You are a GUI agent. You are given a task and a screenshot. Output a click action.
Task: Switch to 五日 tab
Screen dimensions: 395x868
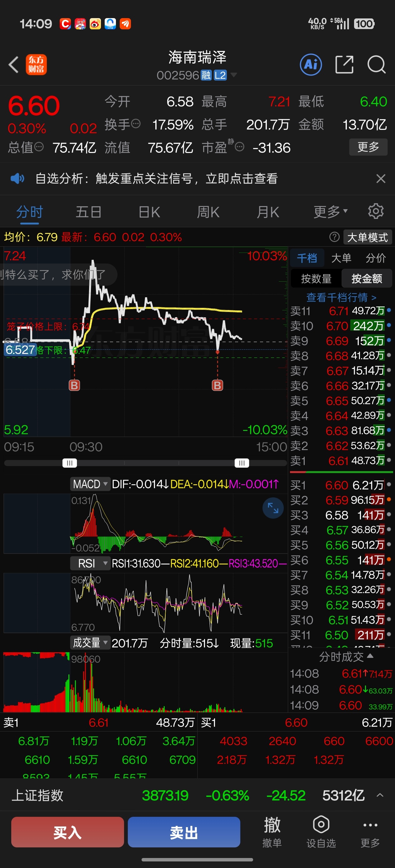pos(89,212)
